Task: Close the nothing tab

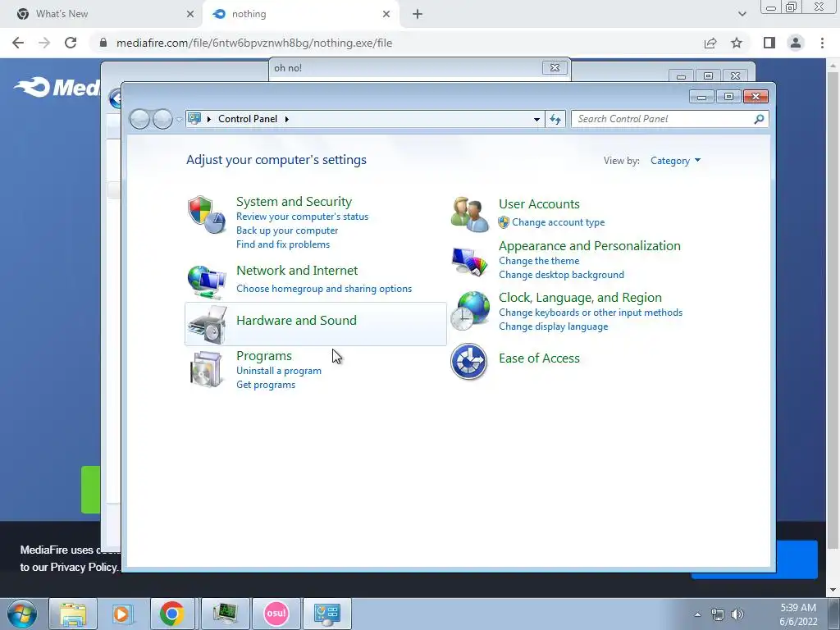Action: point(386,14)
